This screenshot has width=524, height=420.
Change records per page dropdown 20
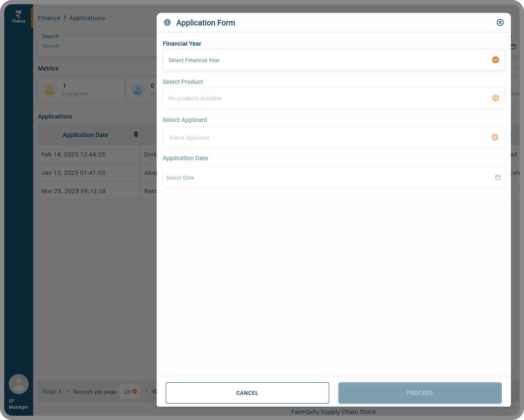click(x=130, y=392)
